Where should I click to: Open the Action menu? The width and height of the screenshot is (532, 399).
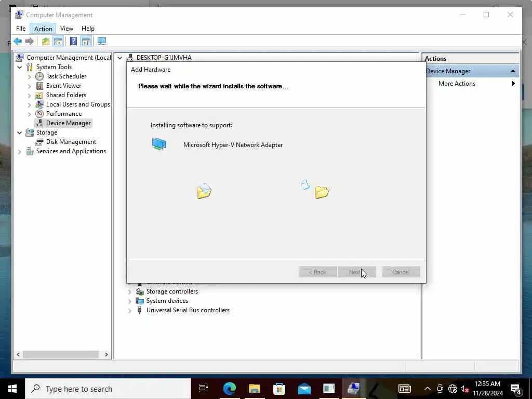tap(43, 29)
